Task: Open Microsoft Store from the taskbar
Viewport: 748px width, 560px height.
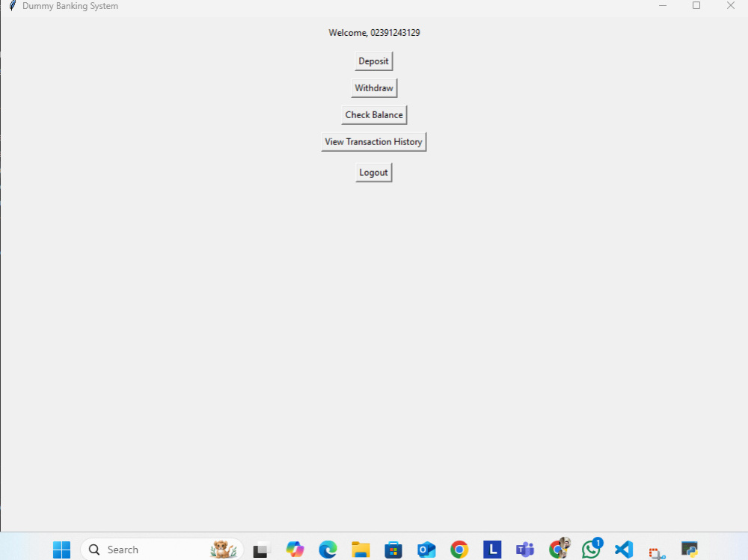Action: (393, 550)
